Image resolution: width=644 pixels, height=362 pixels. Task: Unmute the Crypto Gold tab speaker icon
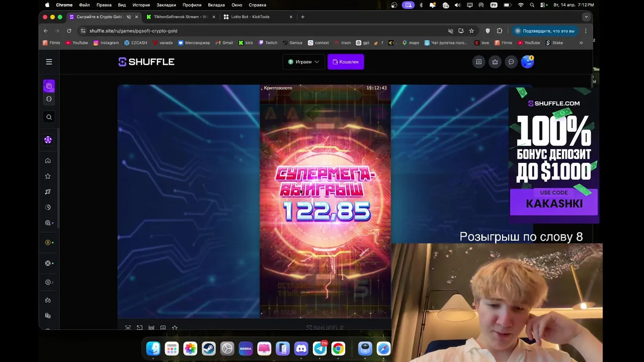tap(128, 17)
